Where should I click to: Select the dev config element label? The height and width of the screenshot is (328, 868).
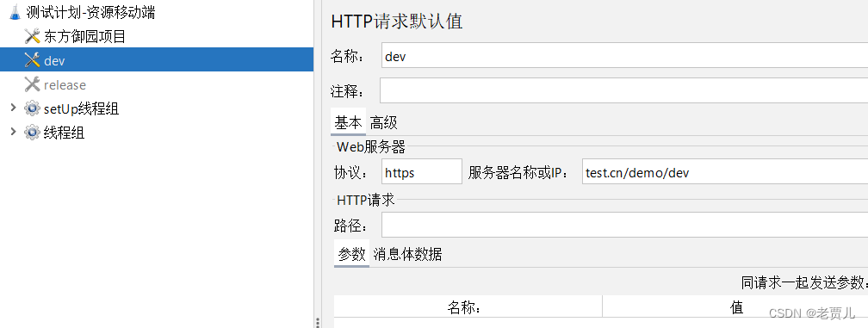54,61
